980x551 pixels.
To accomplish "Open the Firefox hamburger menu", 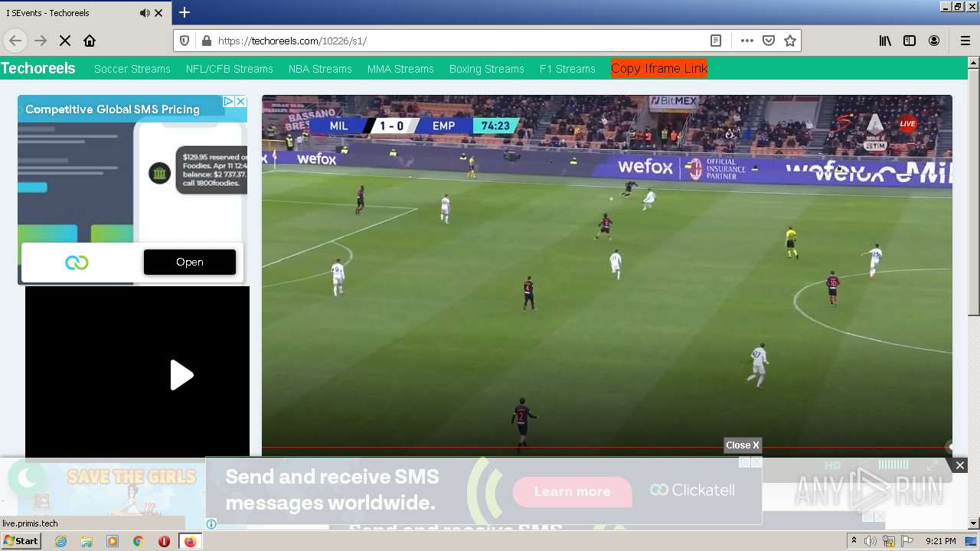I will pyautogui.click(x=965, y=41).
